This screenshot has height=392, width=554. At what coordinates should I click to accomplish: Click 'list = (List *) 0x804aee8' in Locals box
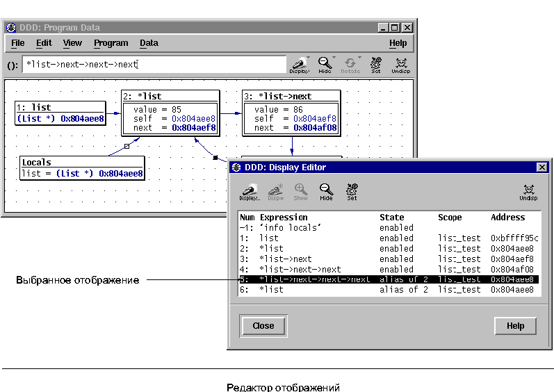coord(82,173)
